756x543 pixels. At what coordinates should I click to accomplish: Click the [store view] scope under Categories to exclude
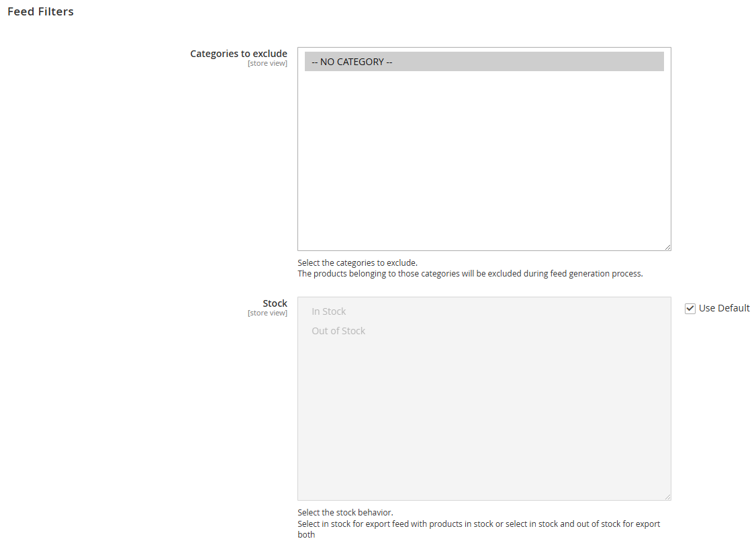[267, 64]
